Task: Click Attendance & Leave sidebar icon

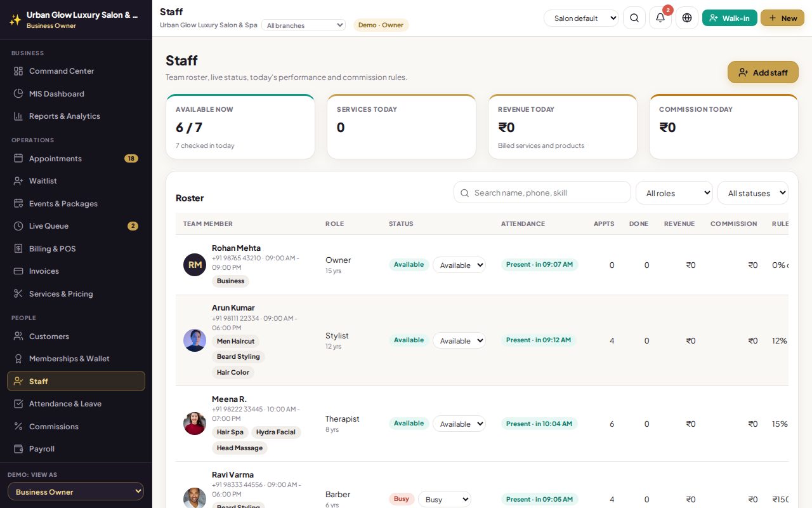Action: [x=18, y=404]
